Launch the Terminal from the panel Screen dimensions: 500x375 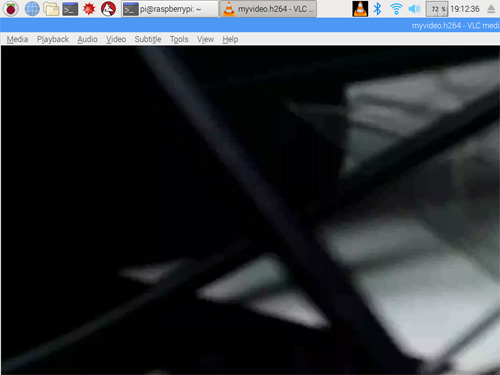click(70, 9)
